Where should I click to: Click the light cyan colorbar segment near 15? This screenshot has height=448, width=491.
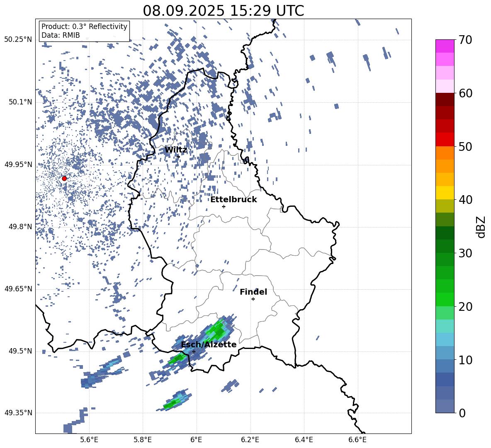click(x=445, y=326)
